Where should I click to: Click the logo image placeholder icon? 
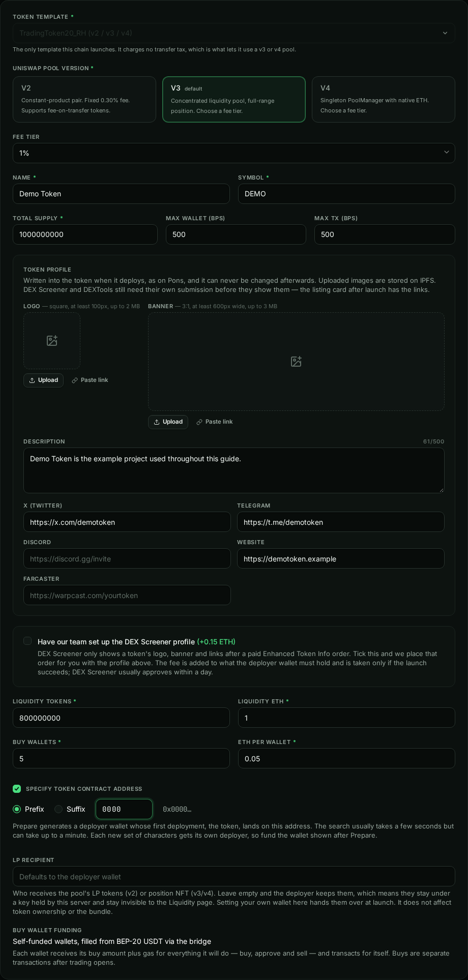click(x=52, y=341)
